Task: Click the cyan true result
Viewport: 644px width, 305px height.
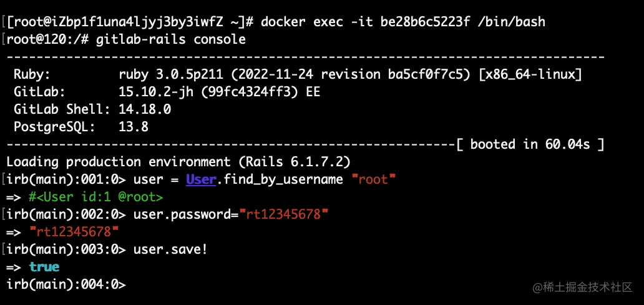Action: (44, 267)
